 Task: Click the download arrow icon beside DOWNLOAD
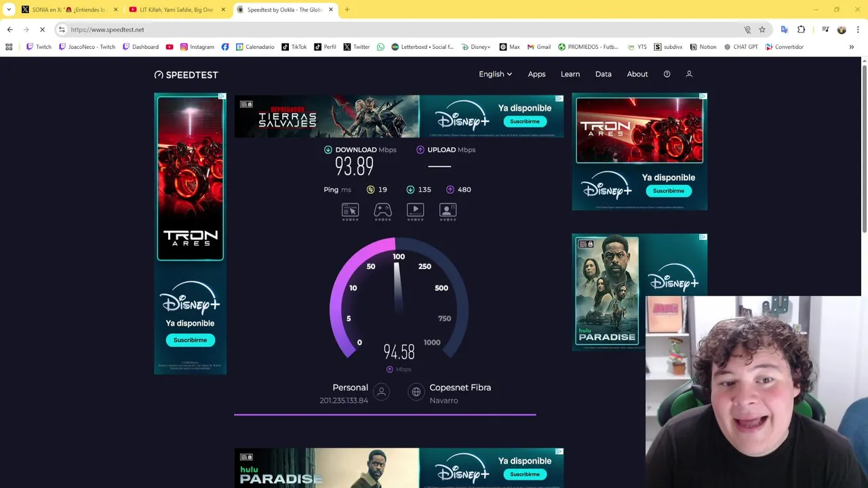328,150
